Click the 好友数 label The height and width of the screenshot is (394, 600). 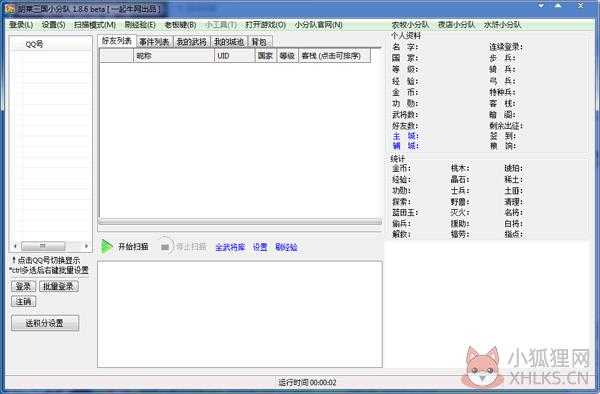coord(405,126)
